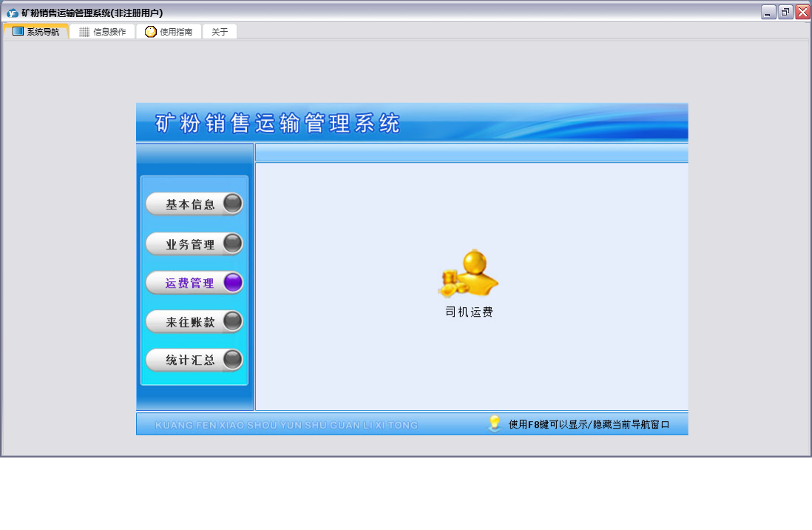
Task: Close the 矿粉销售运输管理系统 window
Action: click(x=802, y=12)
